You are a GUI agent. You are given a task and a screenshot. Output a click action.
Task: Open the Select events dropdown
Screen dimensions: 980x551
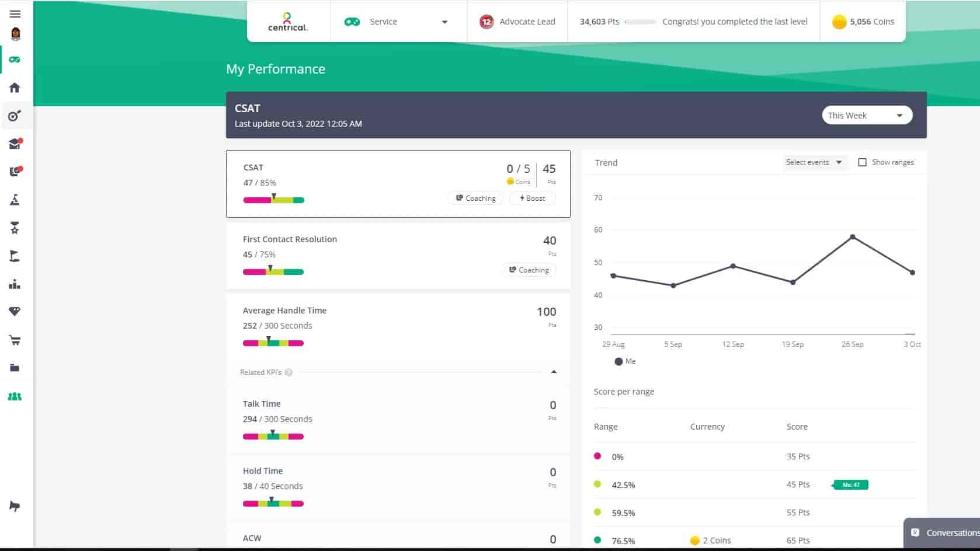tap(814, 162)
